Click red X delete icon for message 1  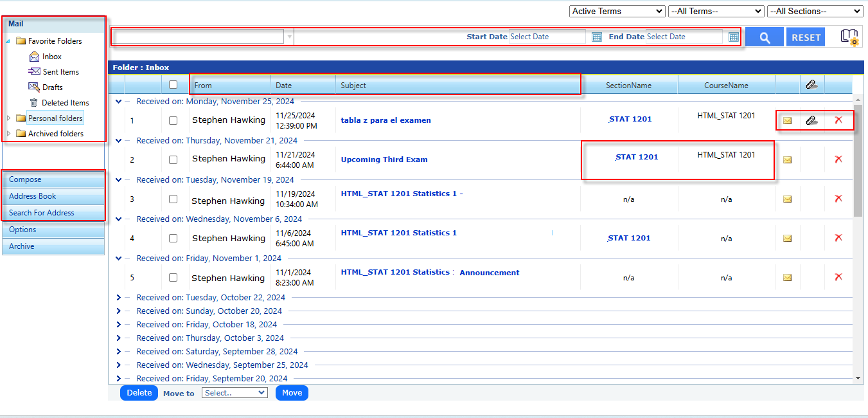point(838,120)
